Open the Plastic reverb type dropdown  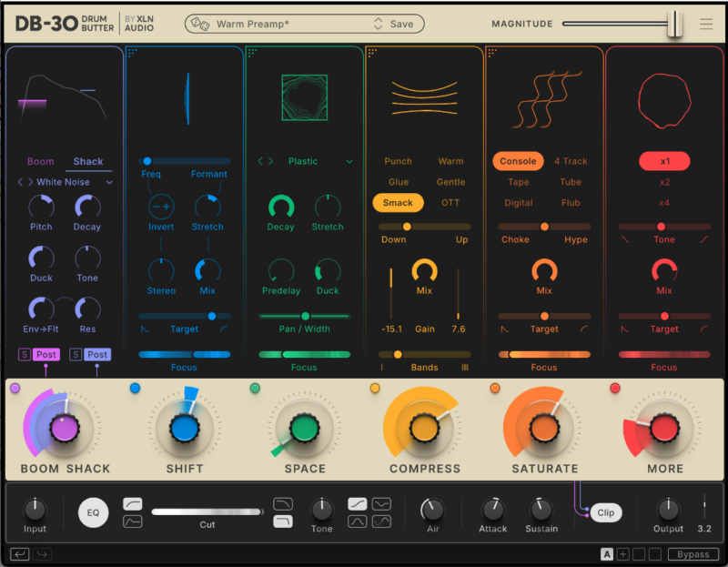click(349, 161)
